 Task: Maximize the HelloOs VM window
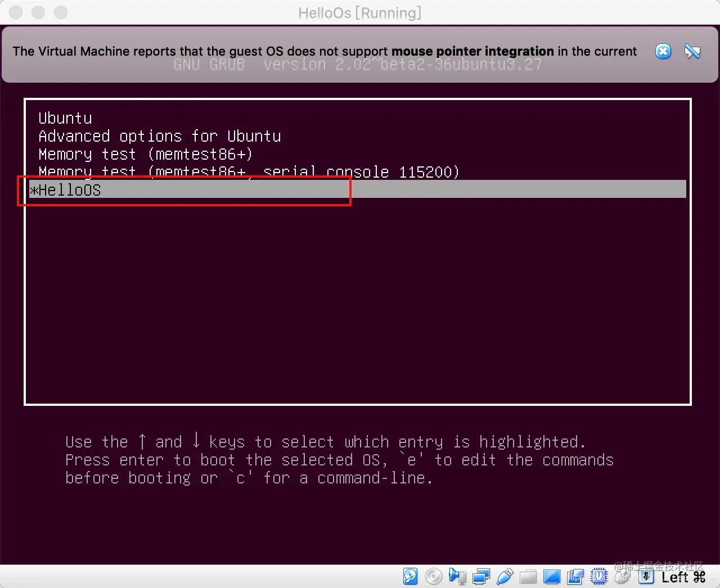[x=61, y=12]
